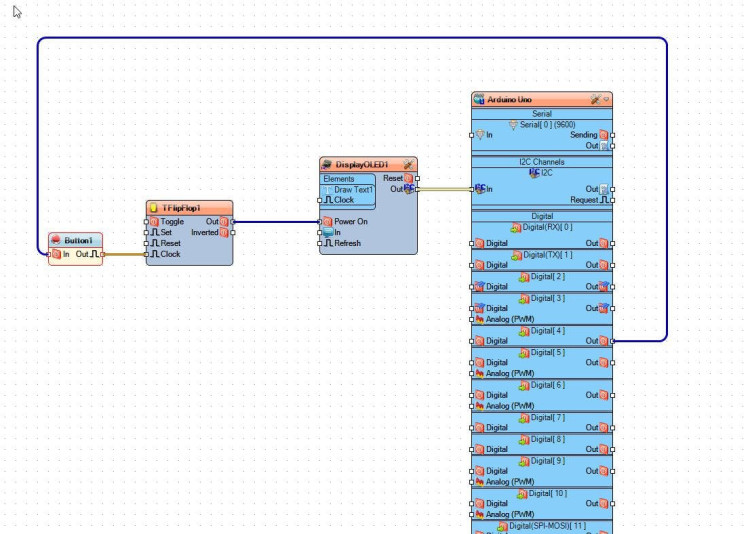Viewport: 748px width, 534px height.
Task: Click TFlipFlop1 Inverted pin icon
Action: (224, 232)
